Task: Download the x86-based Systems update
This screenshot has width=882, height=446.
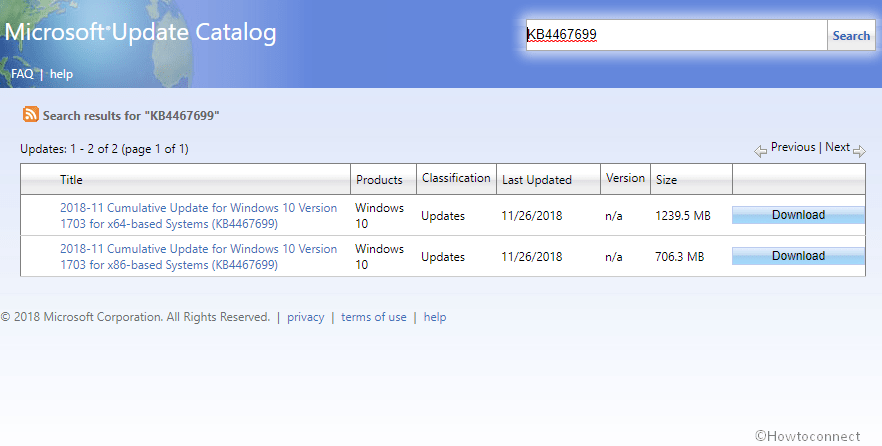Action: (x=798, y=256)
